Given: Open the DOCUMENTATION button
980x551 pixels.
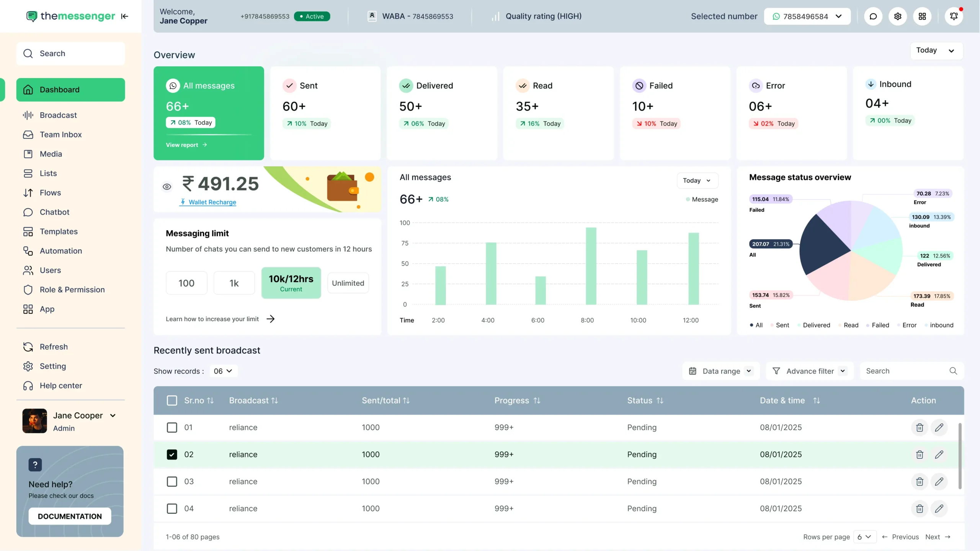Looking at the screenshot, I should point(69,516).
